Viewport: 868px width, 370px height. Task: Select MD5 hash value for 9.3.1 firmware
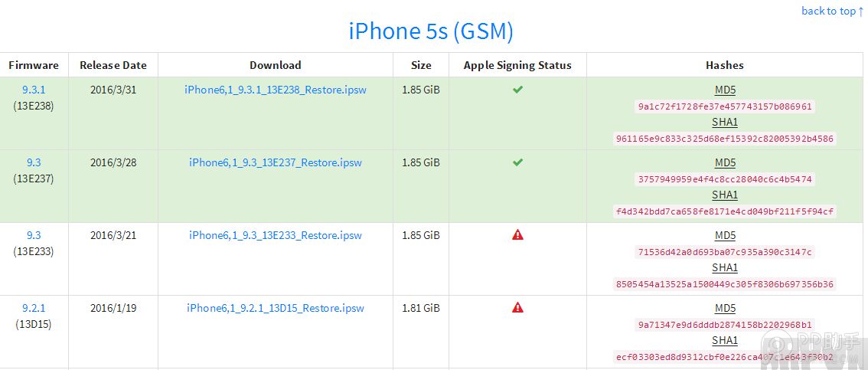tap(725, 106)
